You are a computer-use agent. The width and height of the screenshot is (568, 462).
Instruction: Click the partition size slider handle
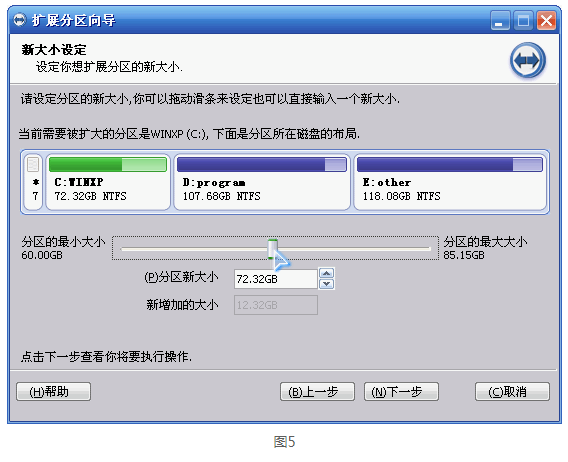point(272,249)
